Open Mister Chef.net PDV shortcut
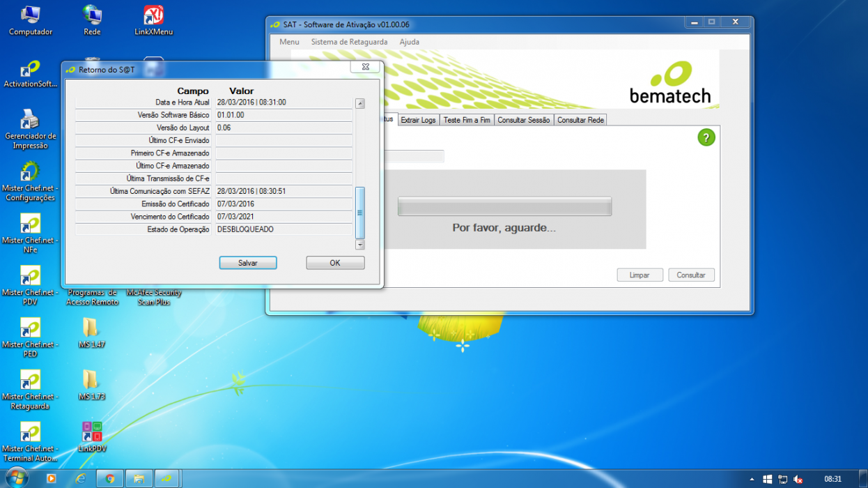 point(31,286)
